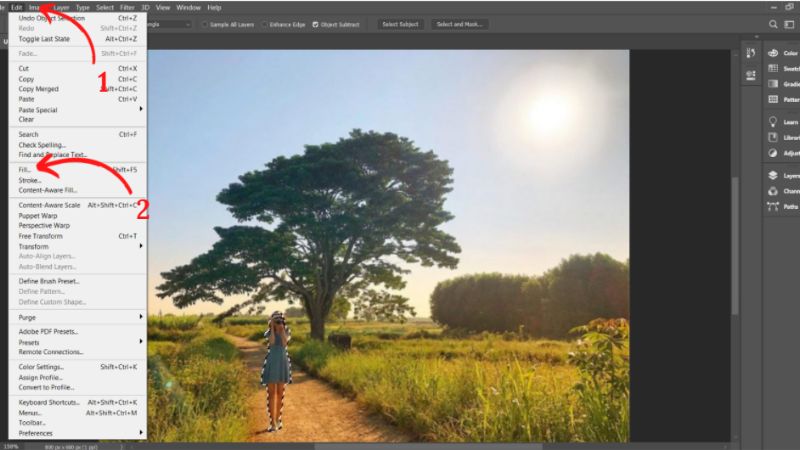Open the View menu
Image resolution: width=800 pixels, height=450 pixels.
click(163, 8)
